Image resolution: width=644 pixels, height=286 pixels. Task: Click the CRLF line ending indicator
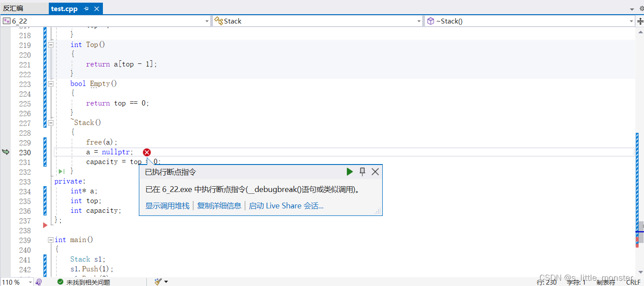pyautogui.click(x=634, y=282)
